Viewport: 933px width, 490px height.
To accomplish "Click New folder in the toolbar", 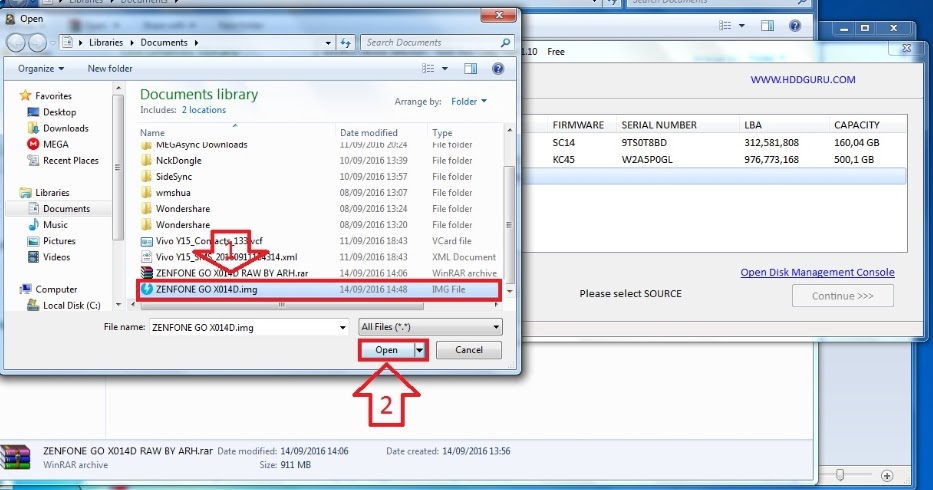I will point(110,68).
